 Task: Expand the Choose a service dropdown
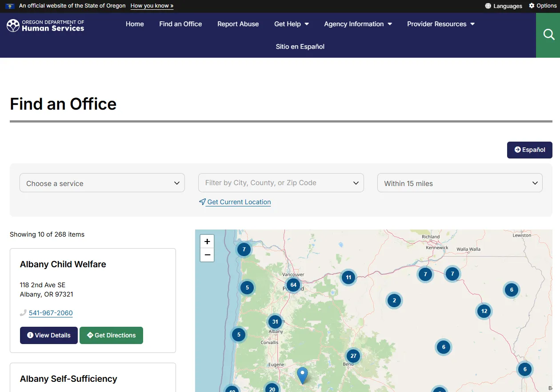(102, 183)
